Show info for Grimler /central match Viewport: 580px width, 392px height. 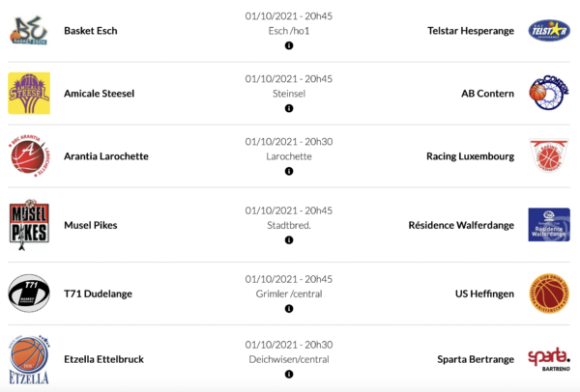point(289,309)
